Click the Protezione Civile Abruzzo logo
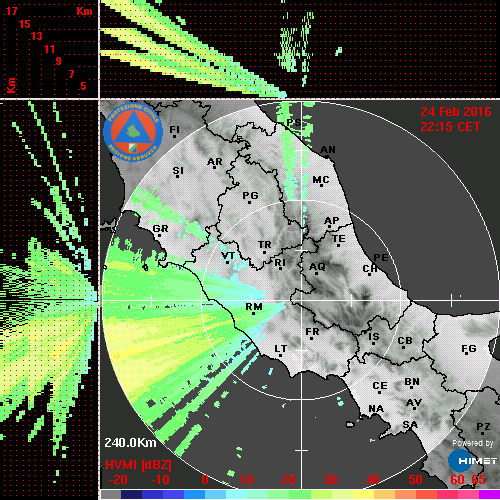This screenshot has width=500, height=500. pyautogui.click(x=133, y=132)
